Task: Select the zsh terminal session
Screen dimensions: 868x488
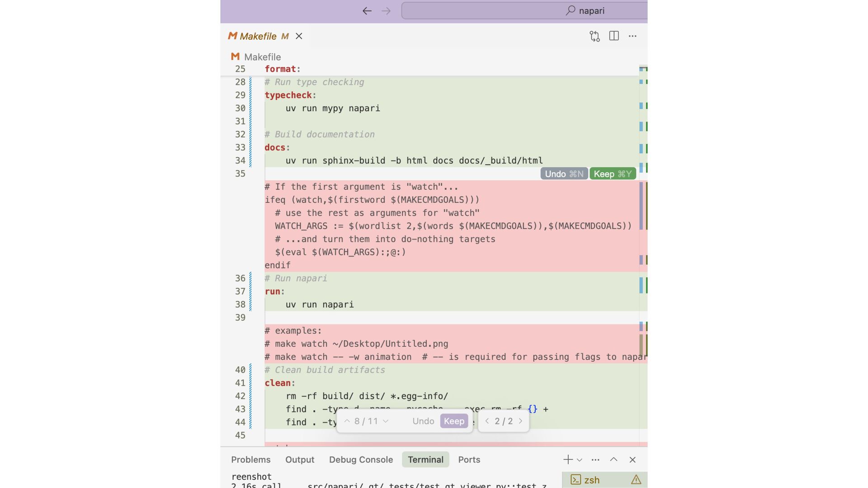Action: coord(591,480)
